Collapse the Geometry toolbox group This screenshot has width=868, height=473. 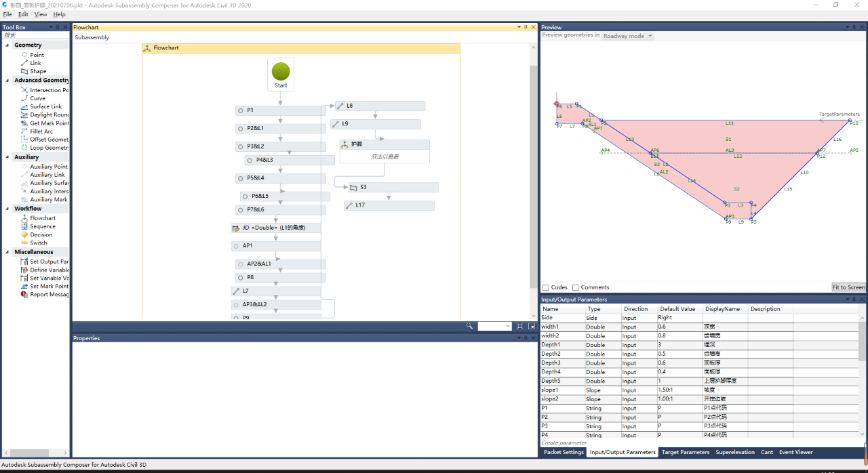pos(7,45)
